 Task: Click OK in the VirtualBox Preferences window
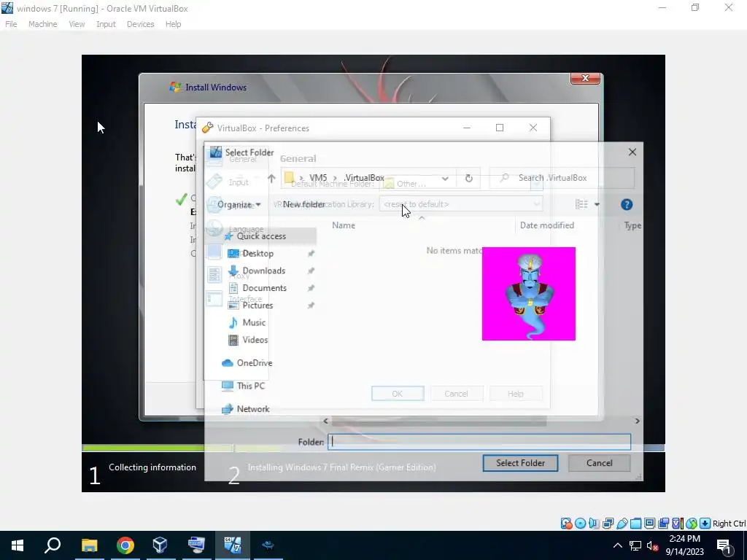[398, 394]
